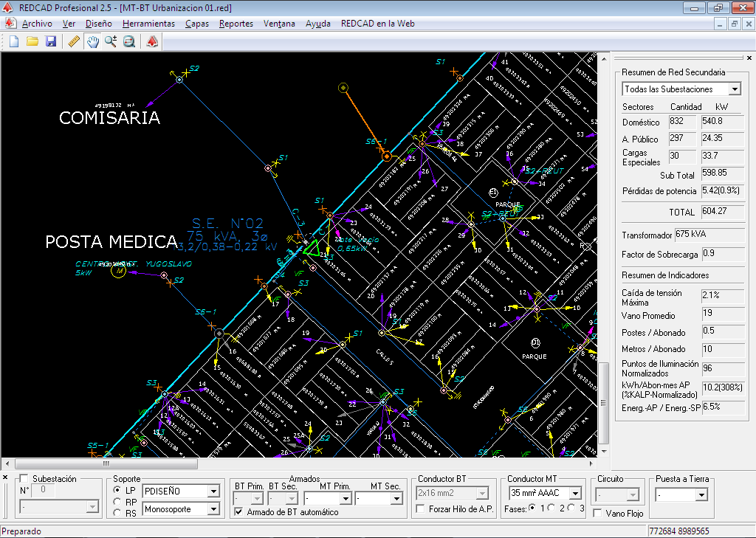
Task: Close the summary side panel
Action: pos(749,58)
